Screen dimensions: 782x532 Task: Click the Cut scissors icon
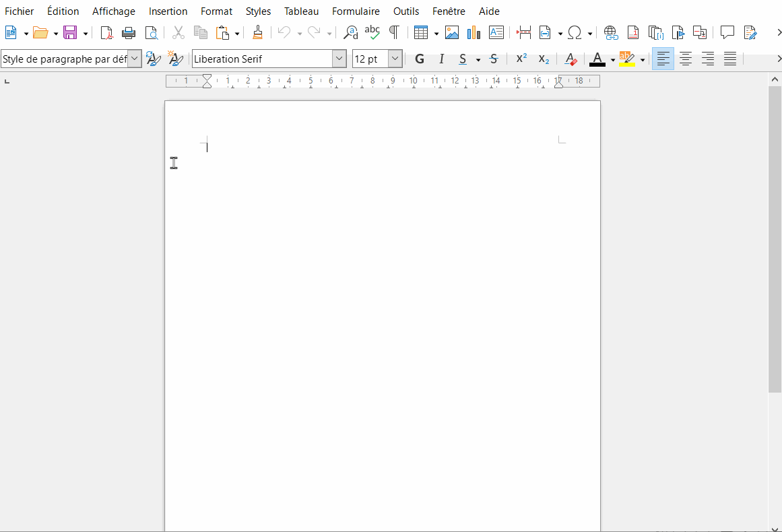178,33
